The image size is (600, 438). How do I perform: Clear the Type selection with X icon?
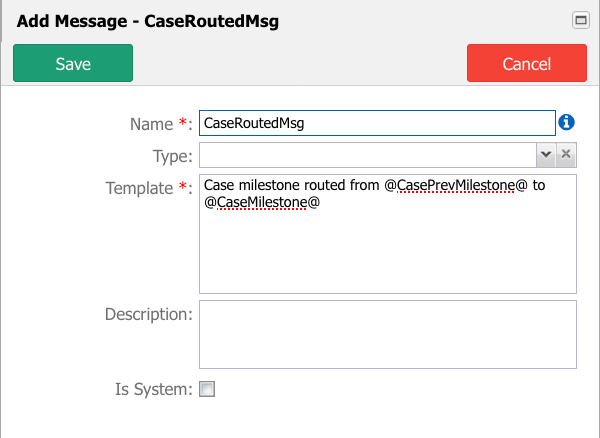pyautogui.click(x=566, y=155)
